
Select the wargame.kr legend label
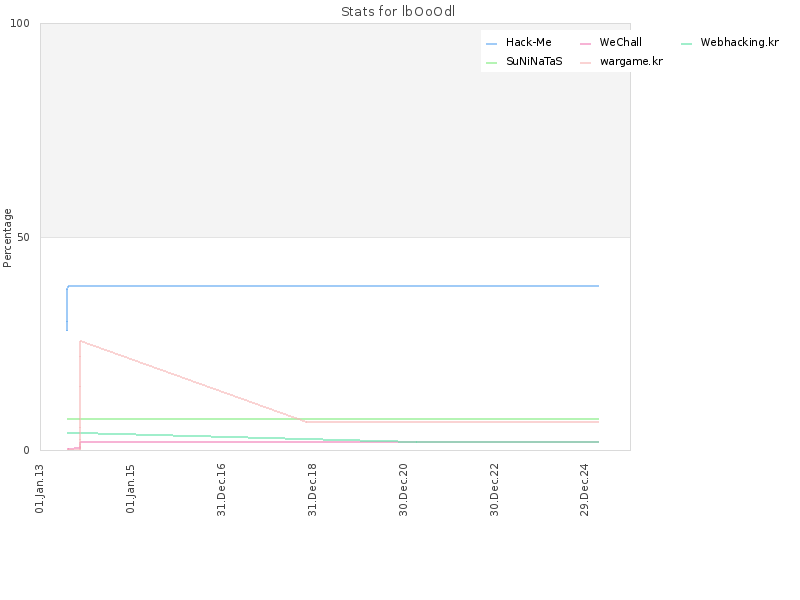coord(631,61)
